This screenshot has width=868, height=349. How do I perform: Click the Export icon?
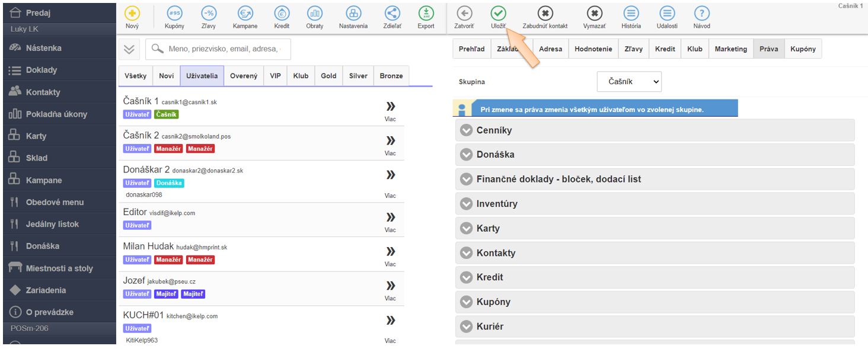click(426, 14)
